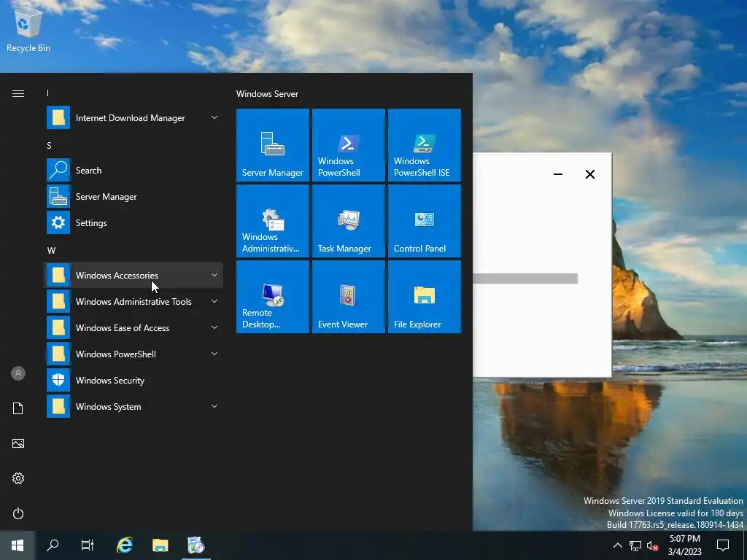Open Settings gear in Start left rail
The height and width of the screenshot is (560, 747).
(18, 478)
